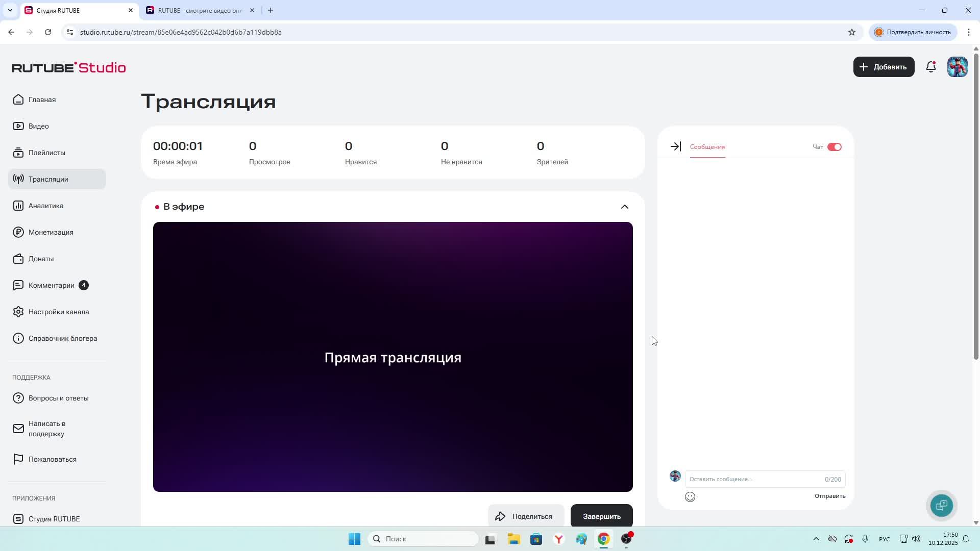This screenshot has height=551, width=980.
Task: Open the emoji picker in chat
Action: (x=690, y=497)
